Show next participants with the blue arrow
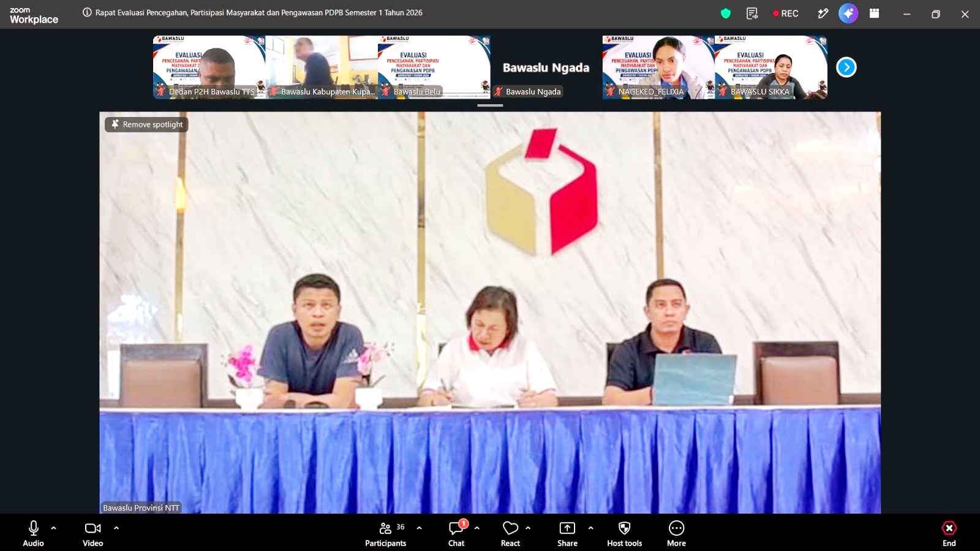 [x=846, y=67]
